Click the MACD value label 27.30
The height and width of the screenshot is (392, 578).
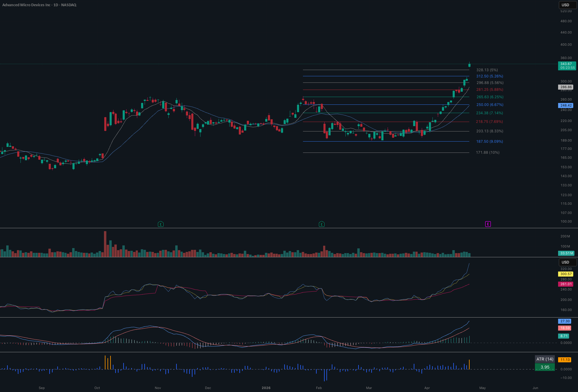[565, 321]
